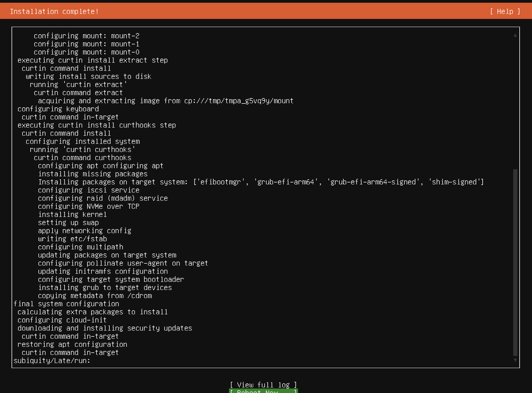Click scrollbar up arrow in log pane
This screenshot has width=532, height=393.
click(x=515, y=35)
